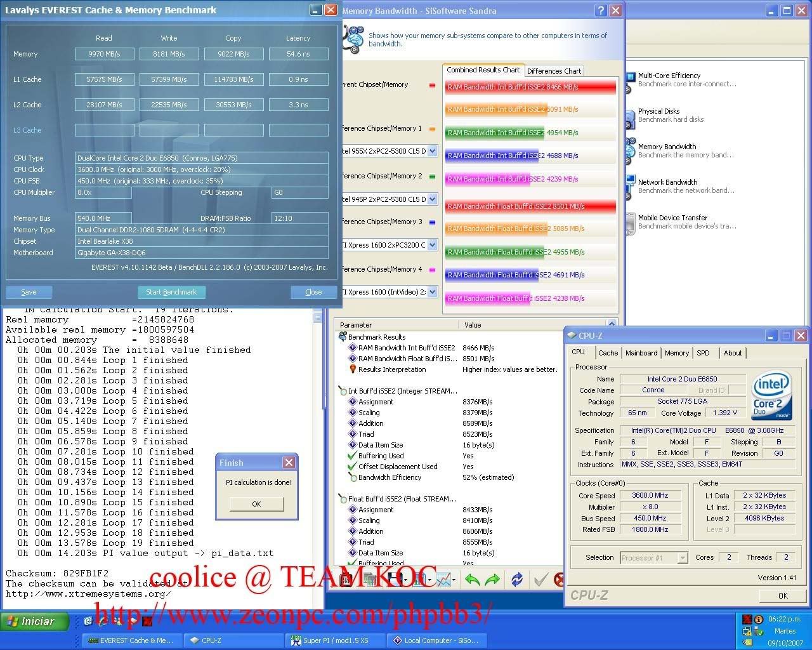Screen dimensions: 812x650
Task: Click the taskbar clock showing 06:22 p.m.
Action: [x=785, y=620]
